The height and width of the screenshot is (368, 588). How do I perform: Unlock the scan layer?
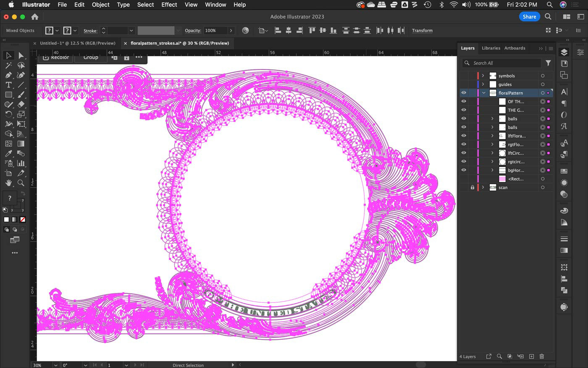(x=472, y=187)
